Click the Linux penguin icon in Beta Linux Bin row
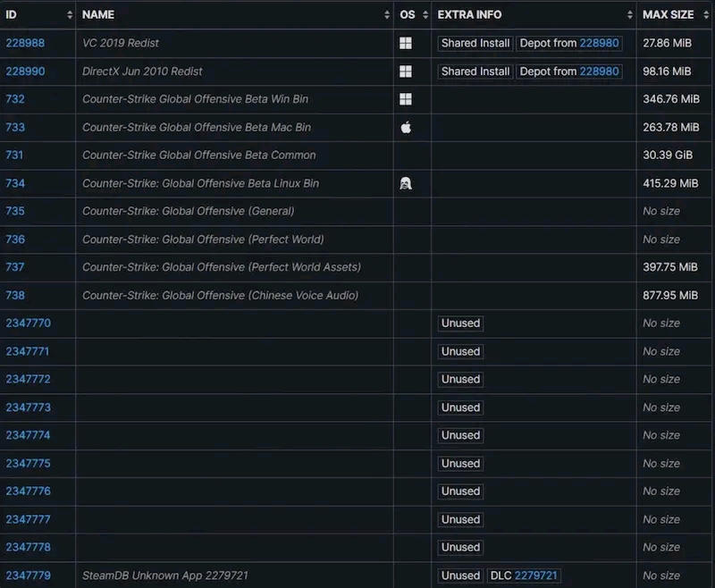 point(406,184)
